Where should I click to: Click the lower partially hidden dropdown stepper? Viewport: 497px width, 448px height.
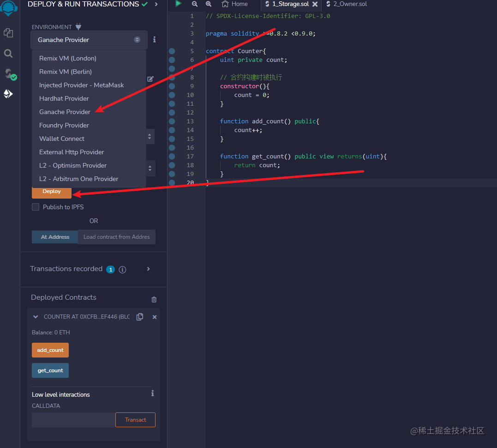click(150, 168)
